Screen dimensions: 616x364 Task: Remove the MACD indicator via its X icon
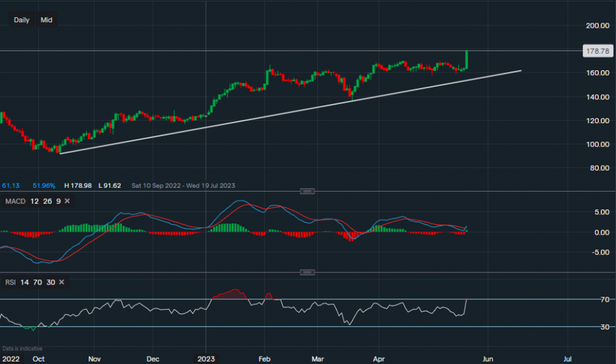coord(67,201)
